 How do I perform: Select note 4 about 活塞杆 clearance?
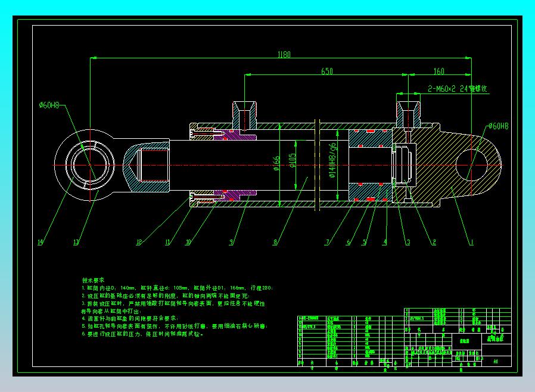[130, 318]
